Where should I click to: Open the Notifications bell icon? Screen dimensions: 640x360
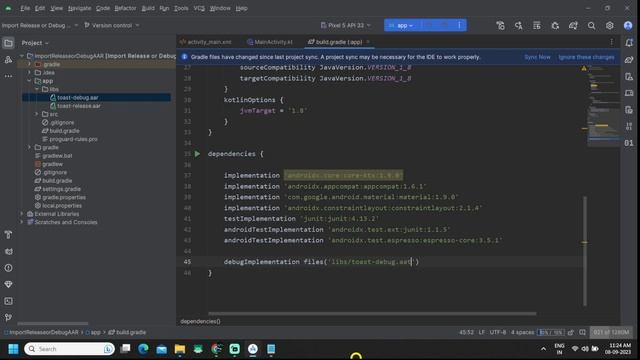(629, 43)
